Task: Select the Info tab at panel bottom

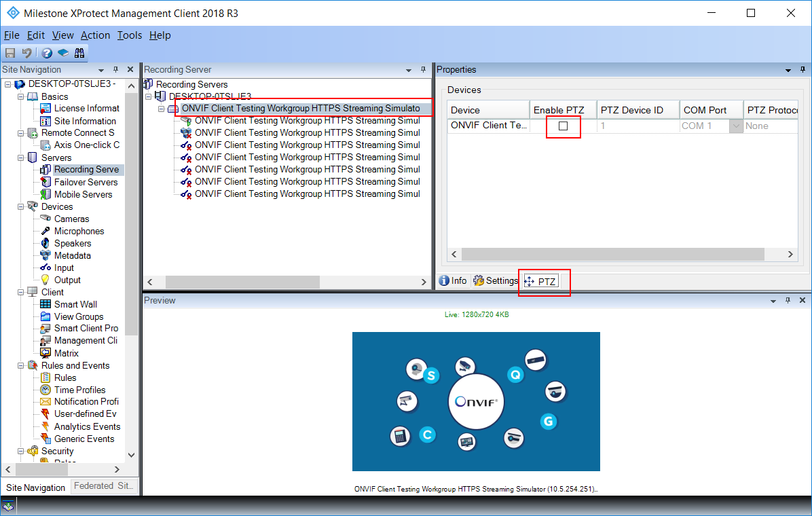Action: [452, 280]
